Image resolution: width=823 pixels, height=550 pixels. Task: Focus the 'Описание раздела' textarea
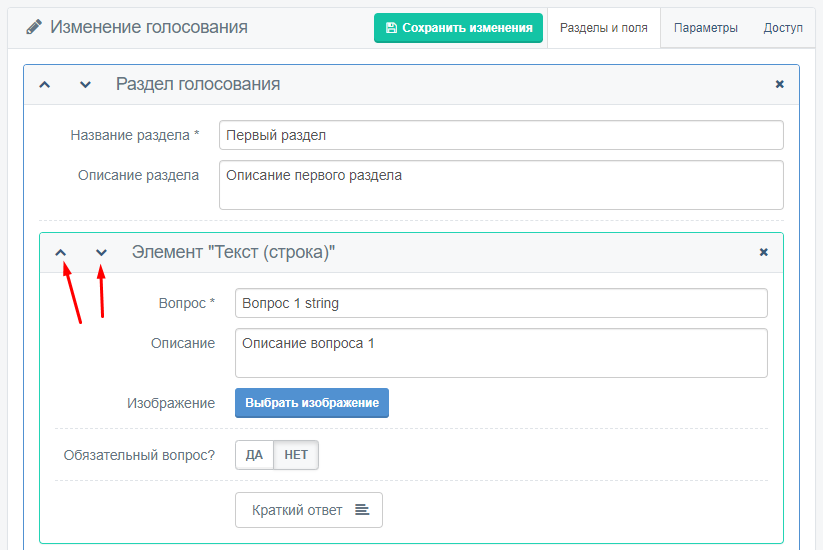501,185
